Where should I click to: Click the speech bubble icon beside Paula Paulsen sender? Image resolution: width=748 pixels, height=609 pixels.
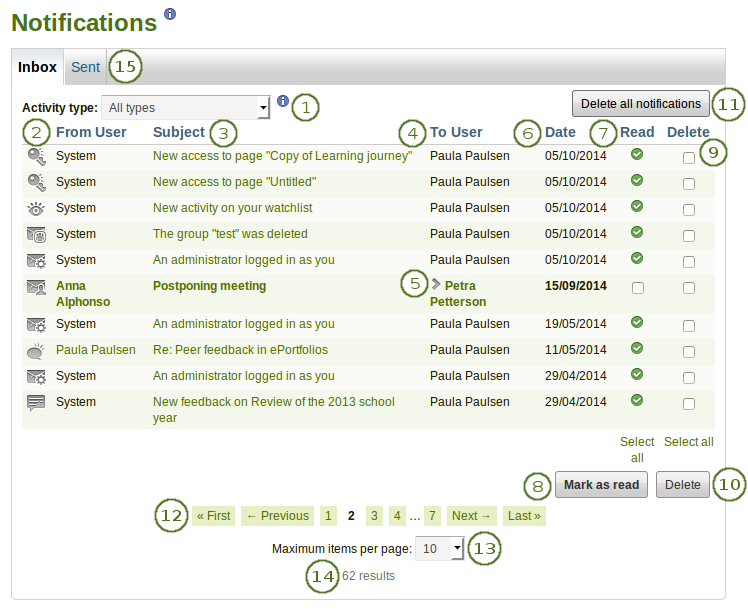[x=36, y=351]
